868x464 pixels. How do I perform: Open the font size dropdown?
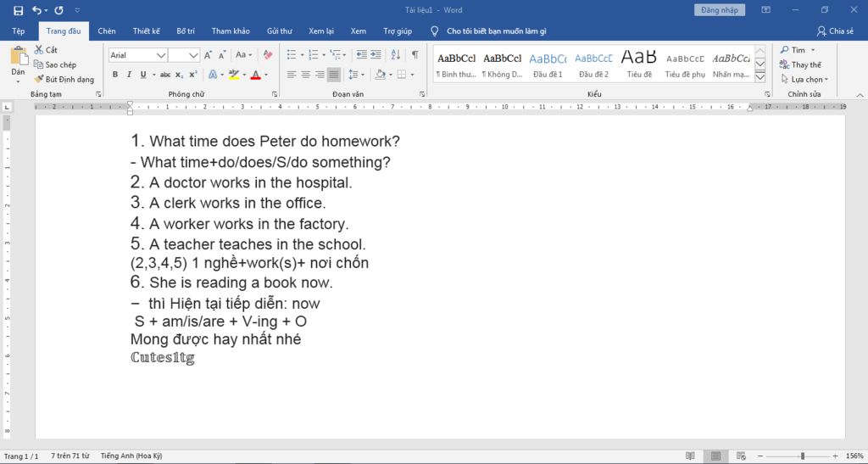tap(194, 55)
